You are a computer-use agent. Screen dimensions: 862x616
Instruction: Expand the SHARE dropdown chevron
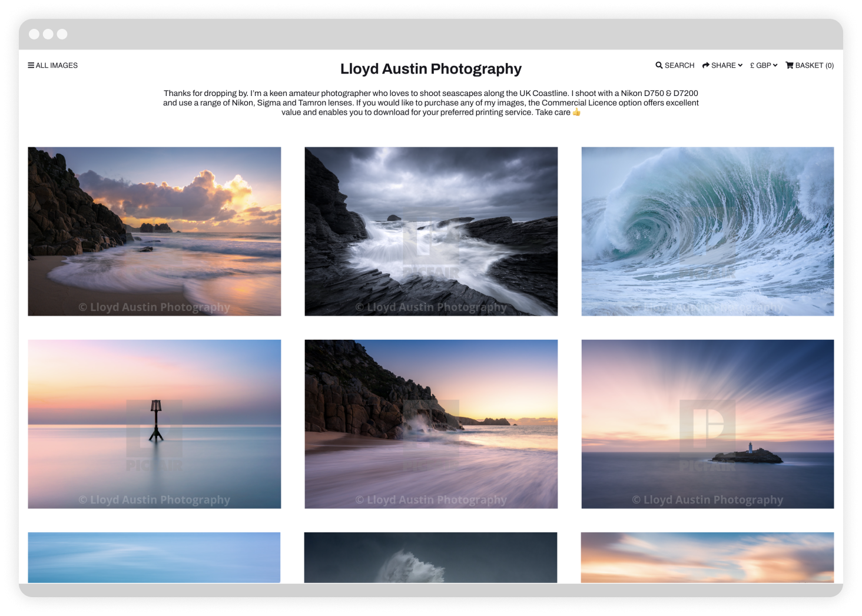[739, 65]
